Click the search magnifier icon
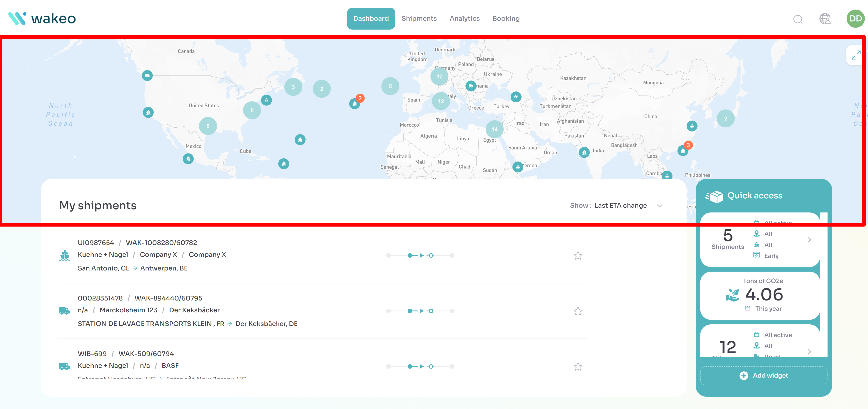Viewport: 868px width, 409px height. tap(798, 19)
